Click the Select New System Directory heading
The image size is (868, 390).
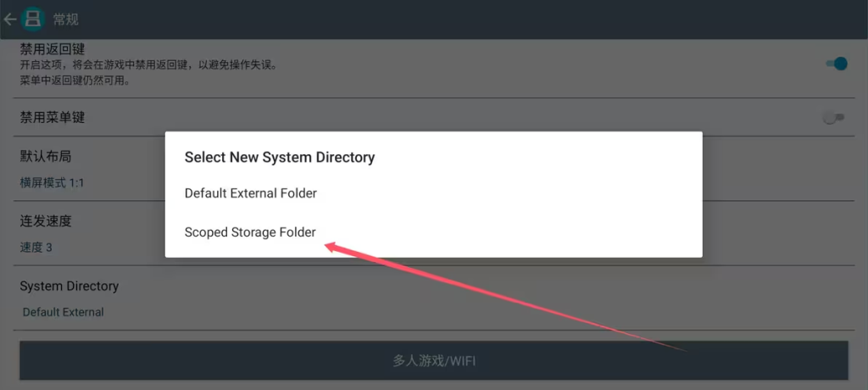pos(280,157)
